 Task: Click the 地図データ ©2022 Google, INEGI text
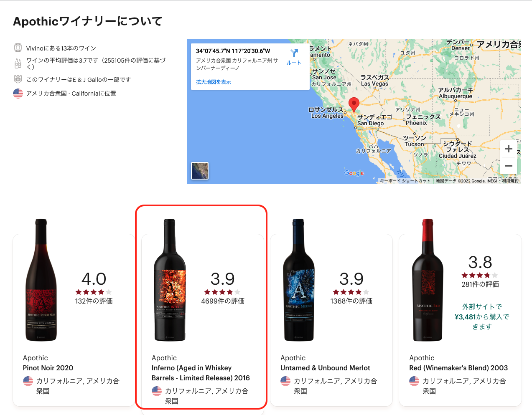click(466, 181)
